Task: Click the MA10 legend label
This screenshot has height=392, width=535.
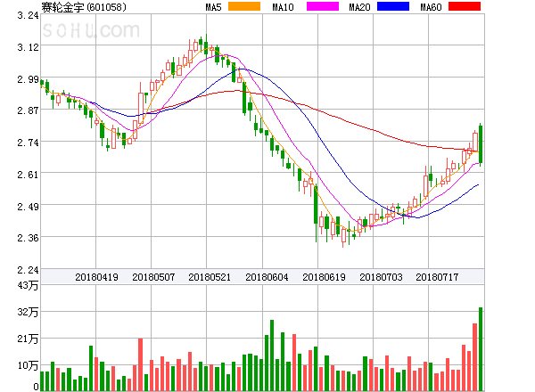Action: [283, 7]
